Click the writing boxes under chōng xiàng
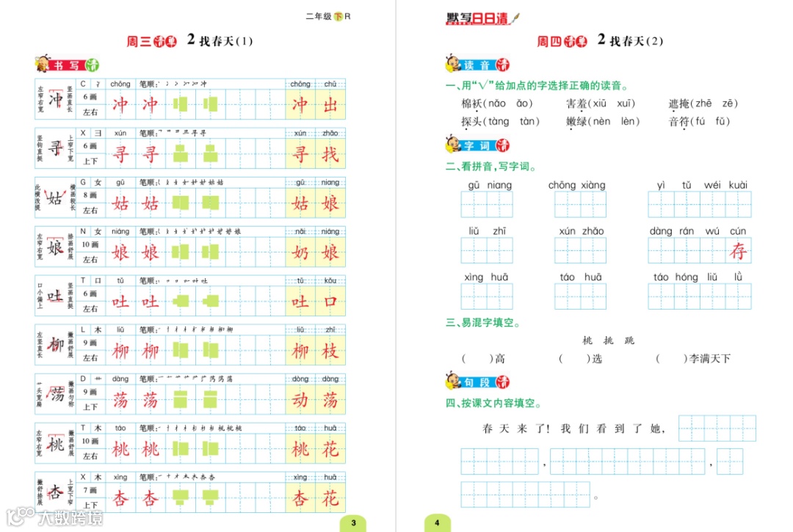 [x=580, y=204]
